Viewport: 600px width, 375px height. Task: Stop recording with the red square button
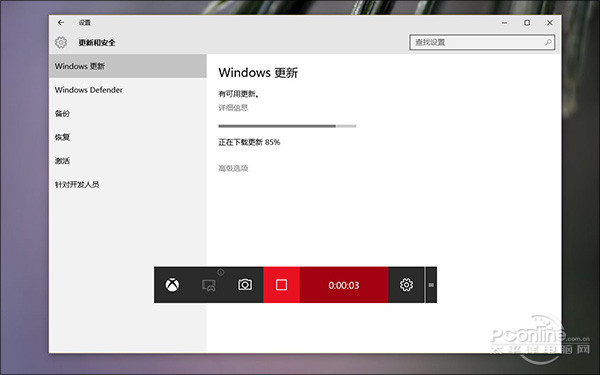coord(281,285)
